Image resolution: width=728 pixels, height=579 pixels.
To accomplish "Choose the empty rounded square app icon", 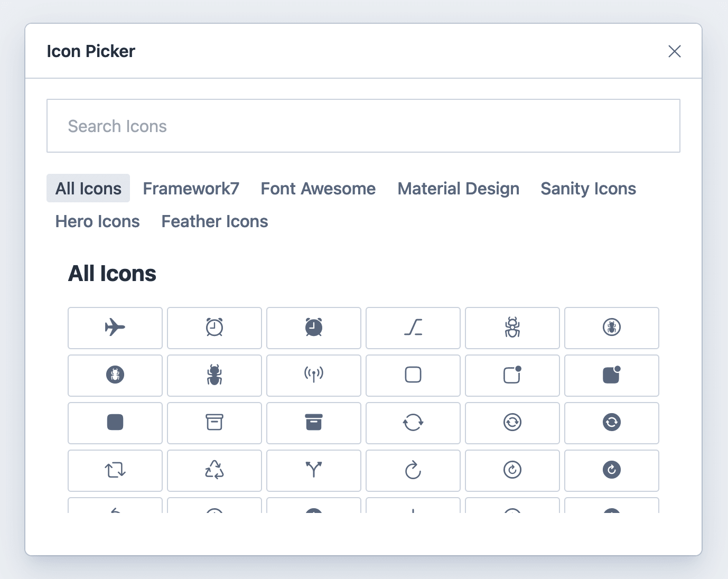I will click(x=413, y=376).
